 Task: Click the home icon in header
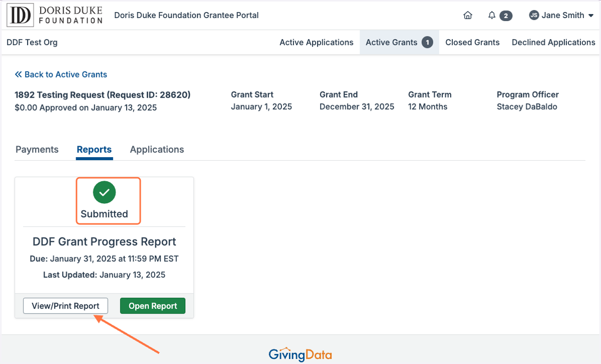tap(468, 16)
